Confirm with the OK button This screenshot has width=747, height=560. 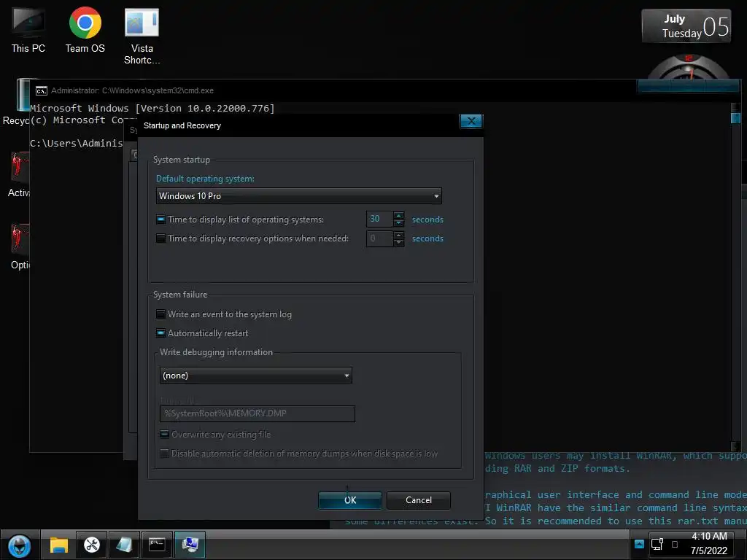(350, 500)
